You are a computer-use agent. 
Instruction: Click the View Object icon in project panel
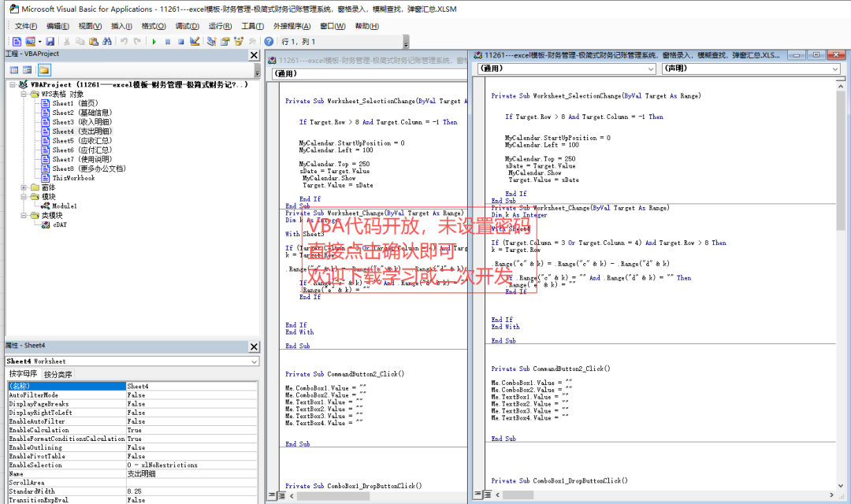(x=28, y=70)
